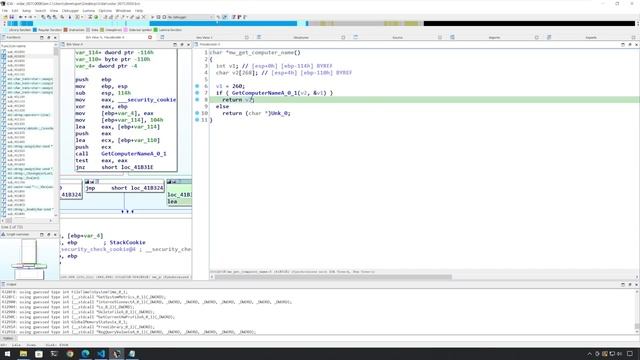640x360 pixels.
Task: Select the IDA View-A, Pseudocode-A tab
Action: pyautogui.click(x=105, y=37)
